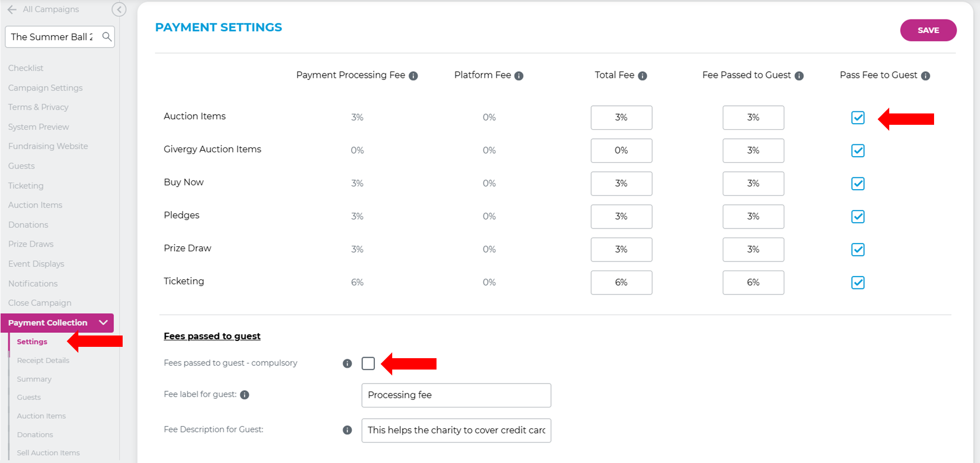Image resolution: width=980 pixels, height=463 pixels.
Task: Click info icon next to Fee label for guest
Action: (245, 395)
